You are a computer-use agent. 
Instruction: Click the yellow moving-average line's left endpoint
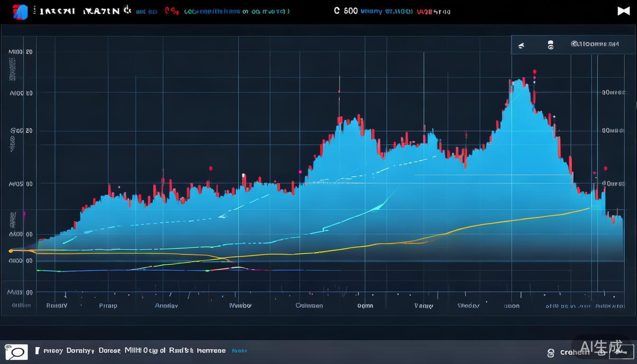pos(10,251)
